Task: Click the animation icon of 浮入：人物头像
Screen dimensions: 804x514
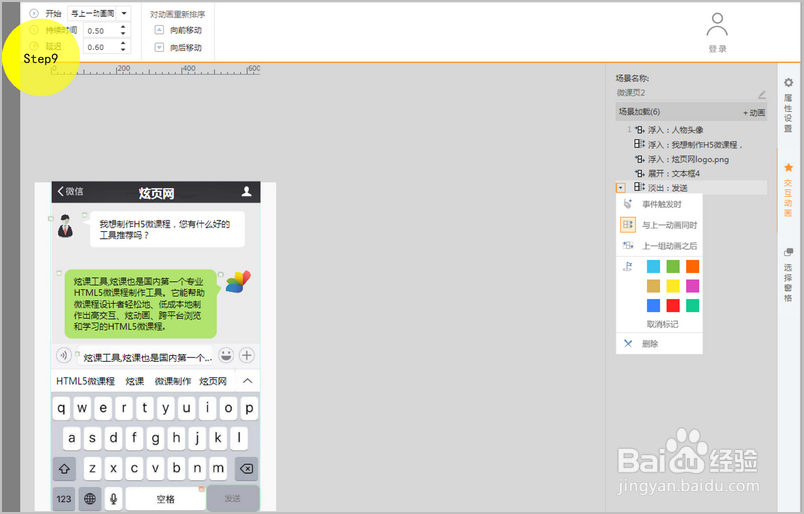Action: [x=640, y=130]
